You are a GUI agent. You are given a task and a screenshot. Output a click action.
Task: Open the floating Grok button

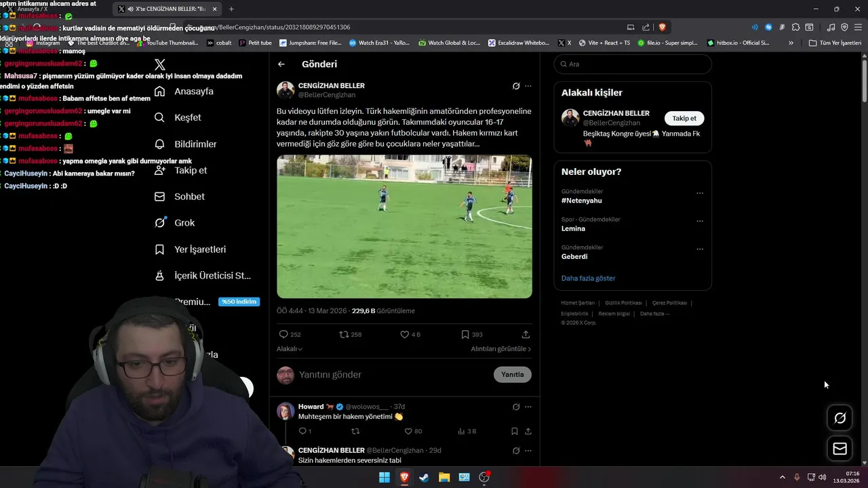tap(840, 418)
